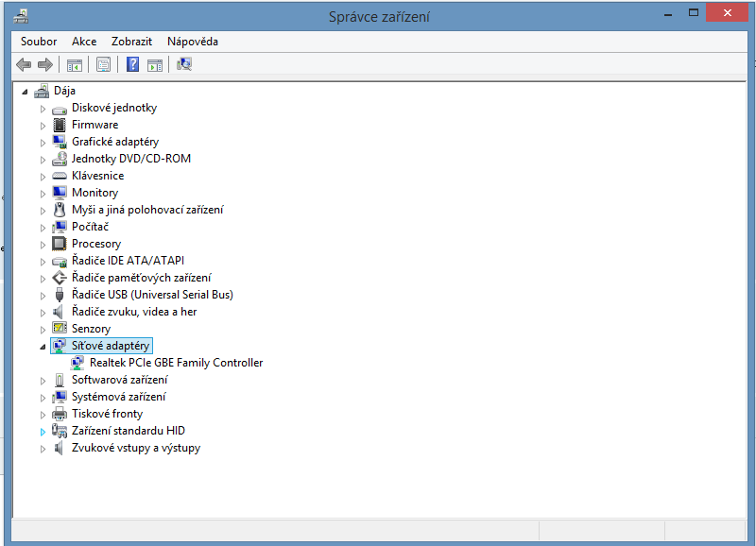Click the Back arrow toolbar icon
756x546 pixels.
click(x=24, y=64)
